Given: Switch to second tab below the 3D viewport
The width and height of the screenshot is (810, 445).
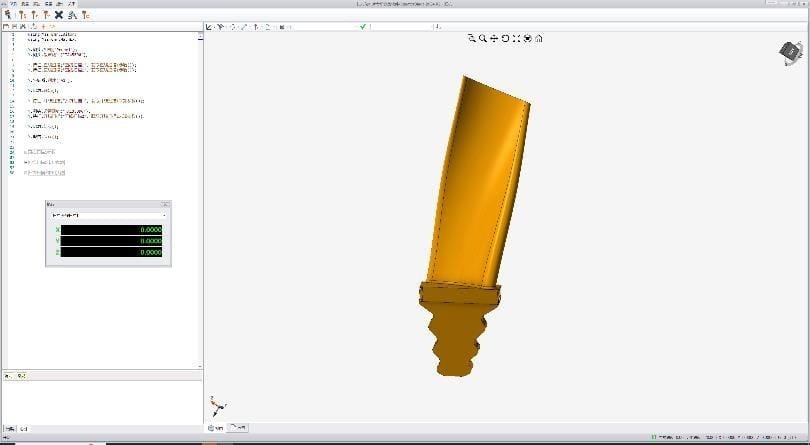Looking at the screenshot, I should 238,428.
